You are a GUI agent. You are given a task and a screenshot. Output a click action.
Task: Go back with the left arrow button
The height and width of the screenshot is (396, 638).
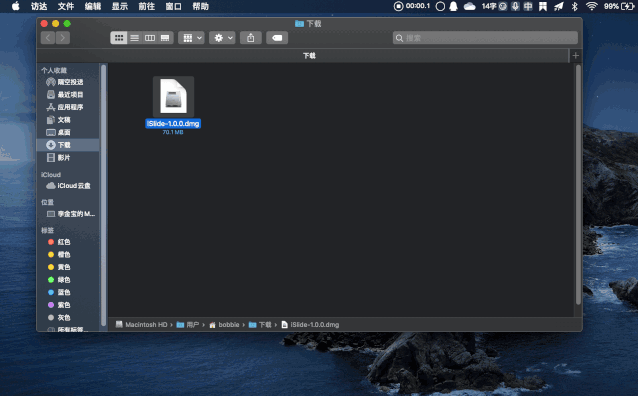(48, 38)
